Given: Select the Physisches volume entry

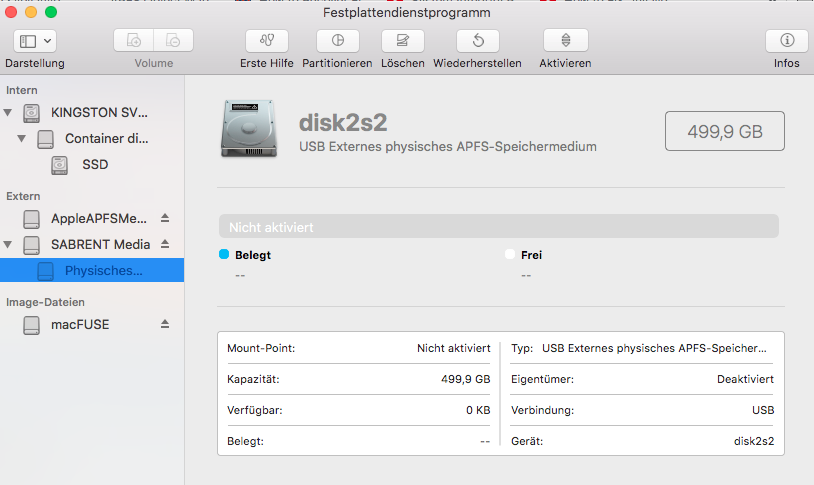Looking at the screenshot, I should coord(103,270).
